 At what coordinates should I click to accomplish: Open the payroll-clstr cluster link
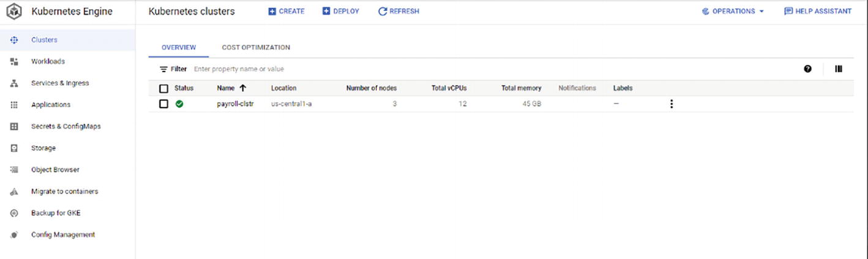tap(236, 104)
